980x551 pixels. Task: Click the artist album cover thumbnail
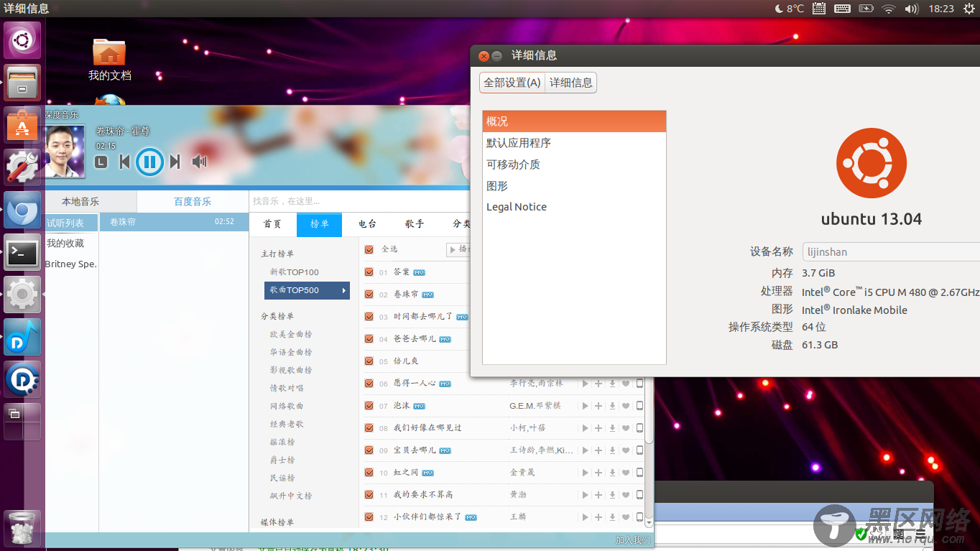click(x=65, y=152)
